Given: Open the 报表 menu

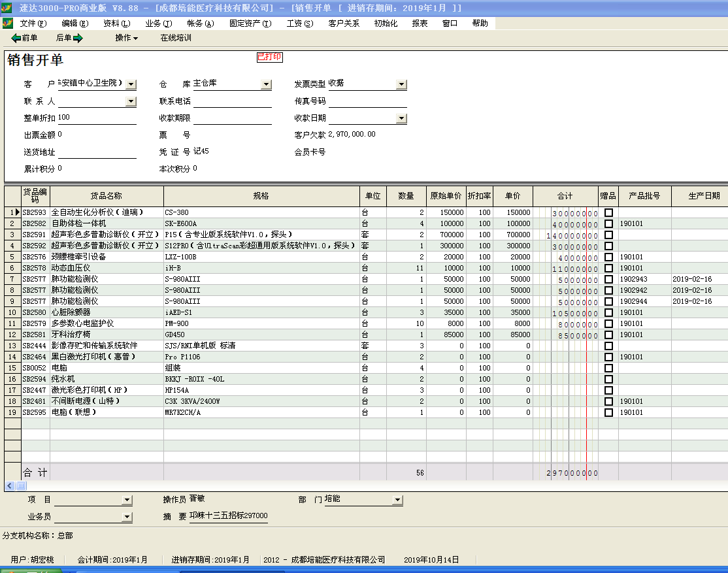Looking at the screenshot, I should 420,24.
